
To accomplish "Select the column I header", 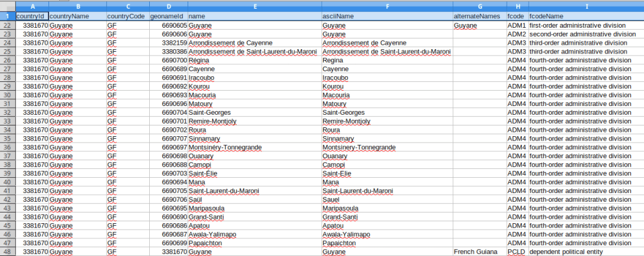I will [585, 5].
